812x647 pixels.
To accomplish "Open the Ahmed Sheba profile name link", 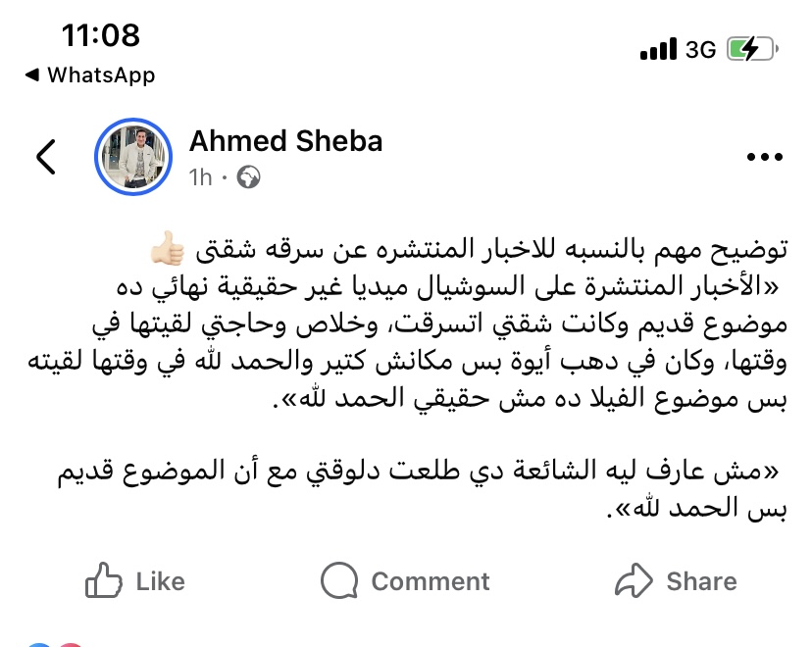I will point(285,141).
